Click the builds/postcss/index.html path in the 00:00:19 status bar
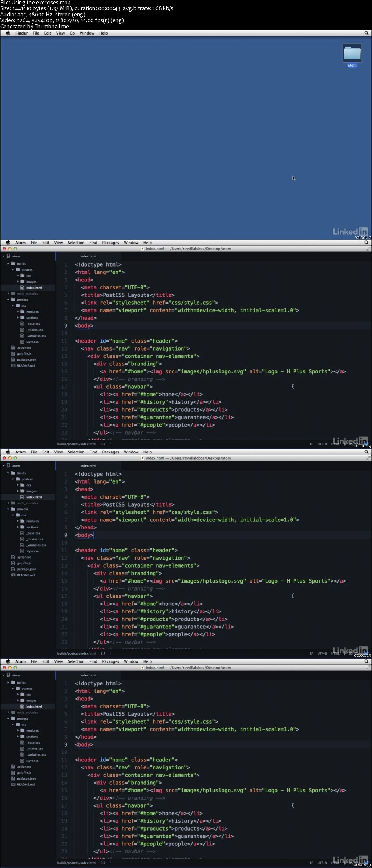Viewport: 372px width, 868px height. coord(77,444)
